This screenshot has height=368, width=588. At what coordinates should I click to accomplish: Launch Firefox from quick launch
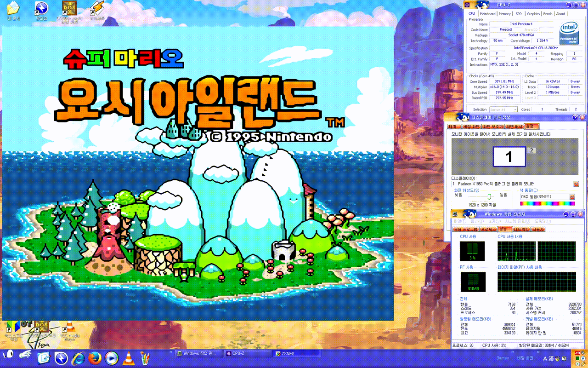(95, 357)
